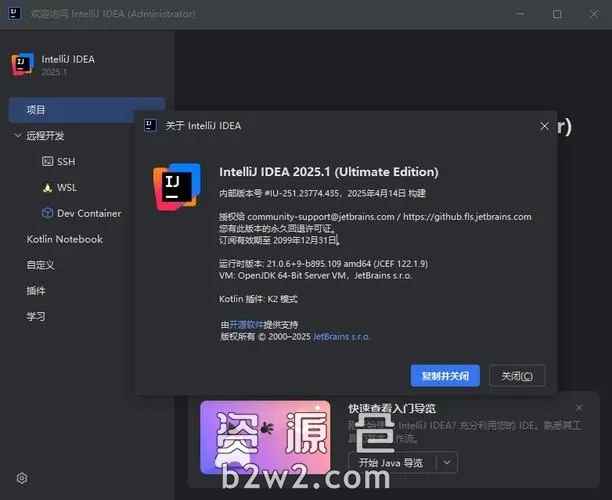This screenshot has height=500, width=612.
Task: Open the 开源软件 link
Action: [249, 324]
